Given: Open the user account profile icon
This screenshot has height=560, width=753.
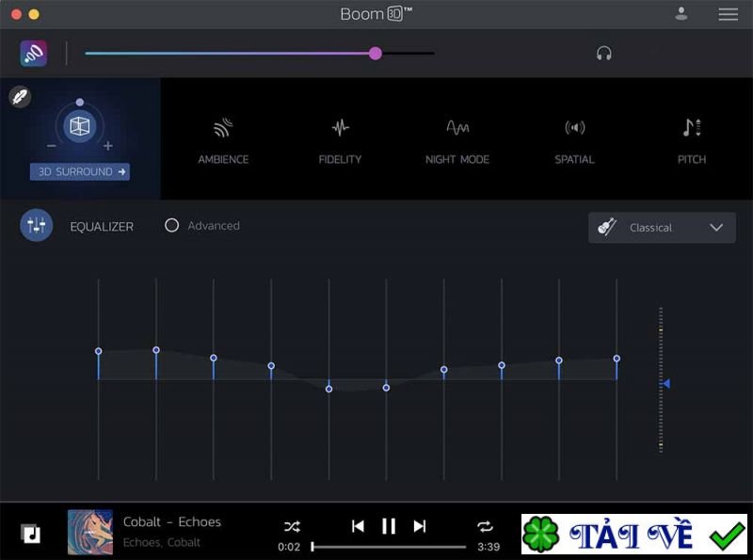Looking at the screenshot, I should point(681,13).
